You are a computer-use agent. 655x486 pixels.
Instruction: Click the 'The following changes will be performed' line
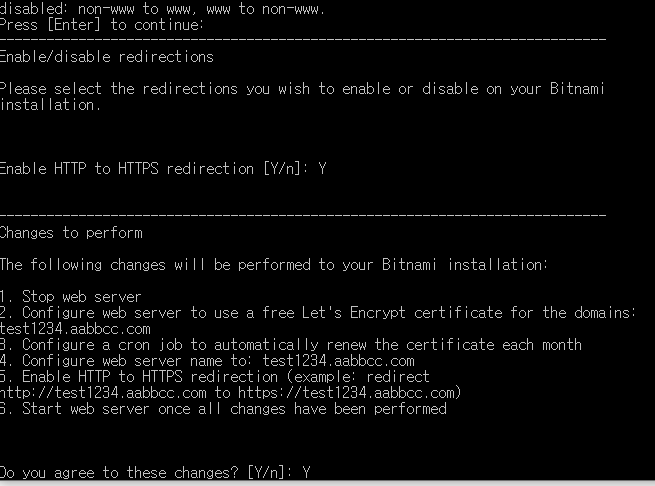pyautogui.click(x=273, y=265)
